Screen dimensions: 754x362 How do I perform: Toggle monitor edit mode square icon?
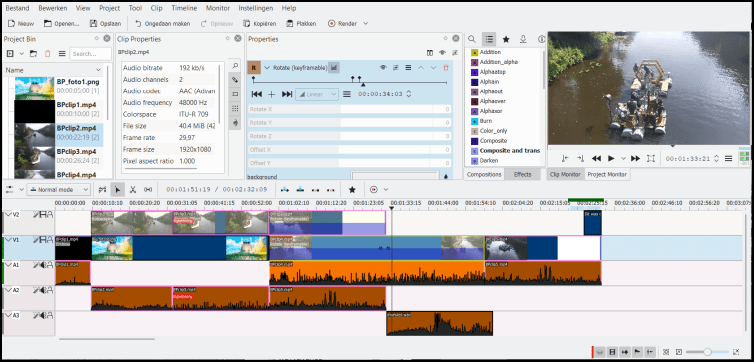point(651,158)
